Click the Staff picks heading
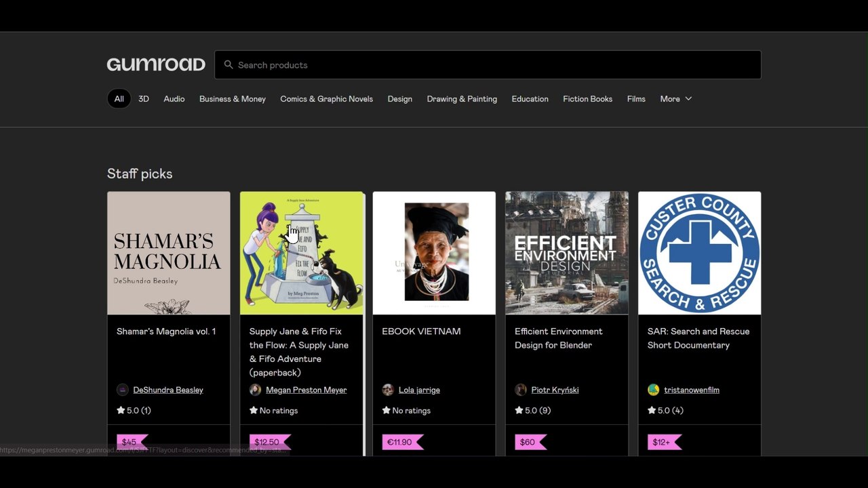The image size is (868, 488). point(140,174)
